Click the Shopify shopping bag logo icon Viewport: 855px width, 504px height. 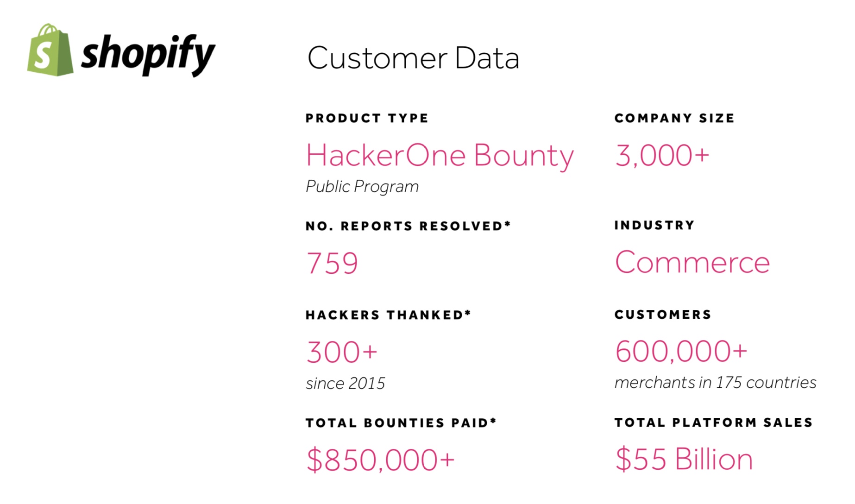coord(50,50)
